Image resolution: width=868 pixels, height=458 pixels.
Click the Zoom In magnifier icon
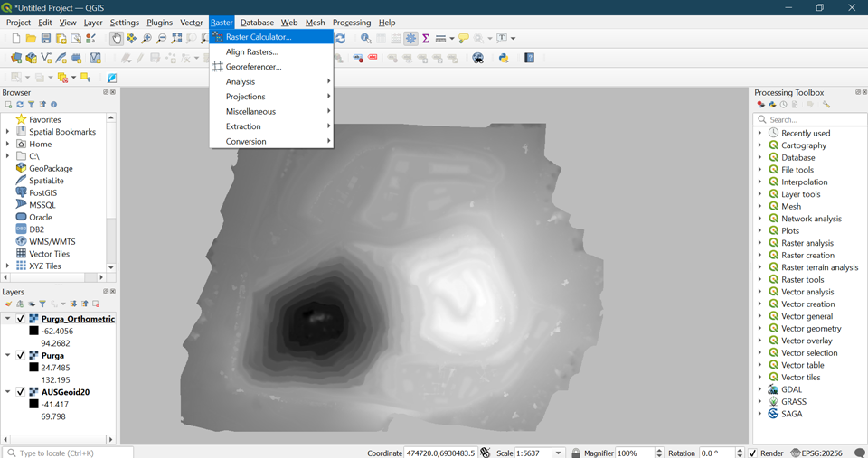point(146,39)
